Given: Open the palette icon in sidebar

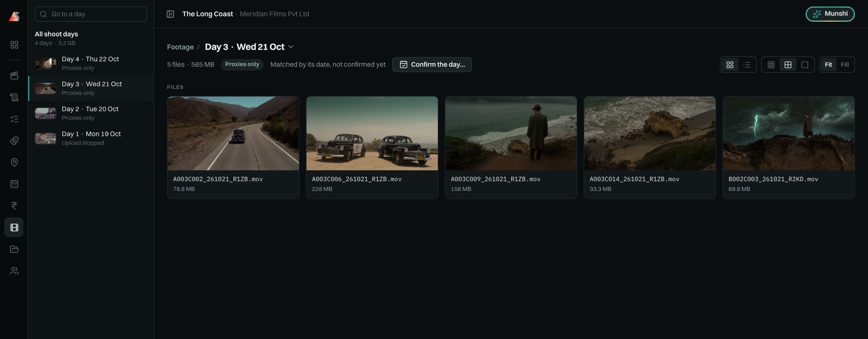Looking at the screenshot, I should 14,141.
